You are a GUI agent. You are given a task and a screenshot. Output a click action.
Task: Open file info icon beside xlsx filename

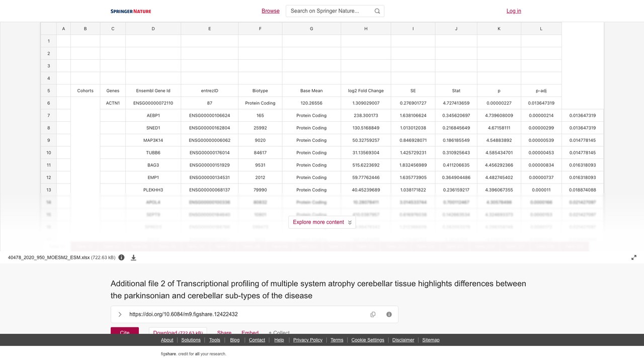pyautogui.click(x=121, y=257)
